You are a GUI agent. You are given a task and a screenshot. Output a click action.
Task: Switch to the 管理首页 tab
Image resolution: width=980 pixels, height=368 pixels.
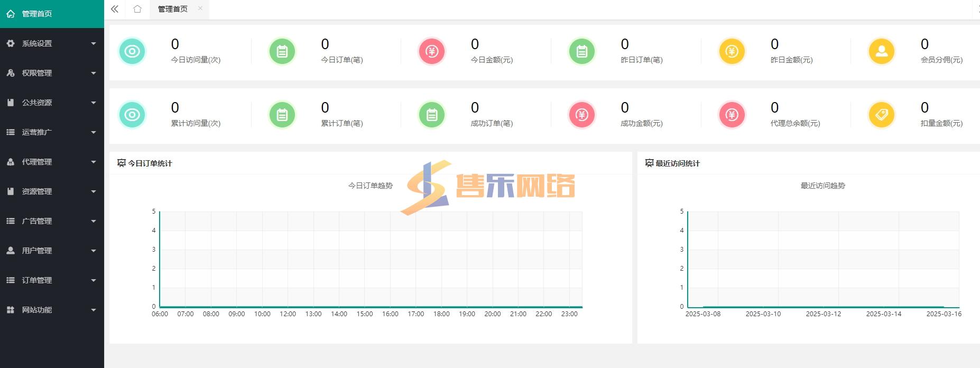click(x=172, y=9)
